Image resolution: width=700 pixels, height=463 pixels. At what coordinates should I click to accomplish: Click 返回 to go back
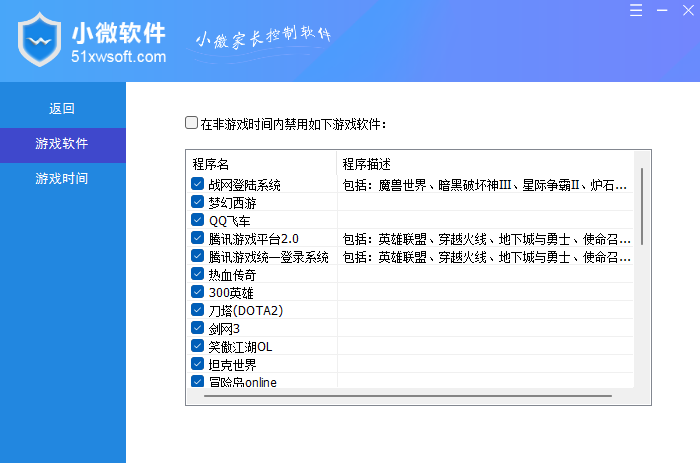[62, 108]
